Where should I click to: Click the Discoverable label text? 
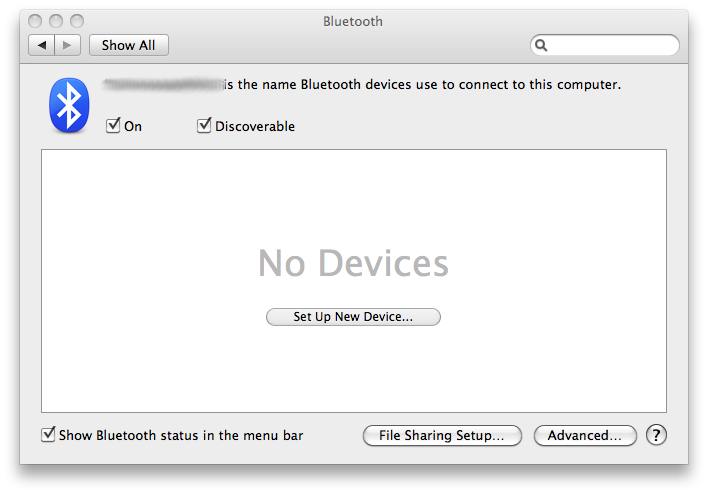[255, 126]
